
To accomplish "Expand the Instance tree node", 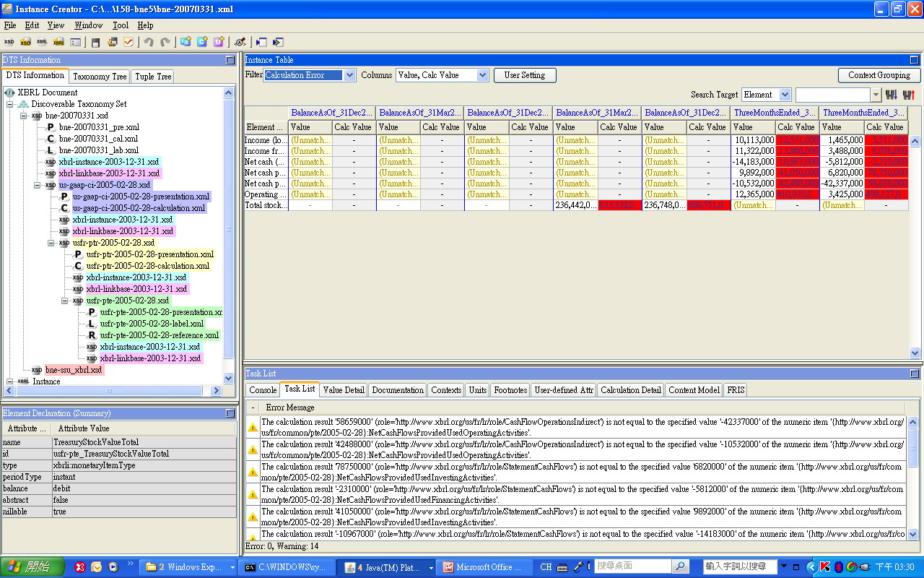I will coord(10,381).
